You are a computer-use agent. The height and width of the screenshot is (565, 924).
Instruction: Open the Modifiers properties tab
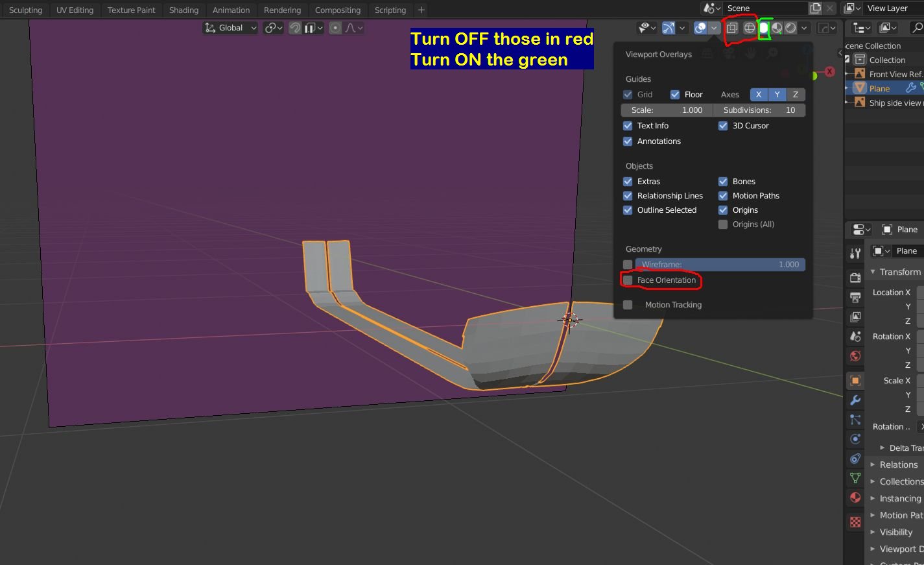point(855,400)
